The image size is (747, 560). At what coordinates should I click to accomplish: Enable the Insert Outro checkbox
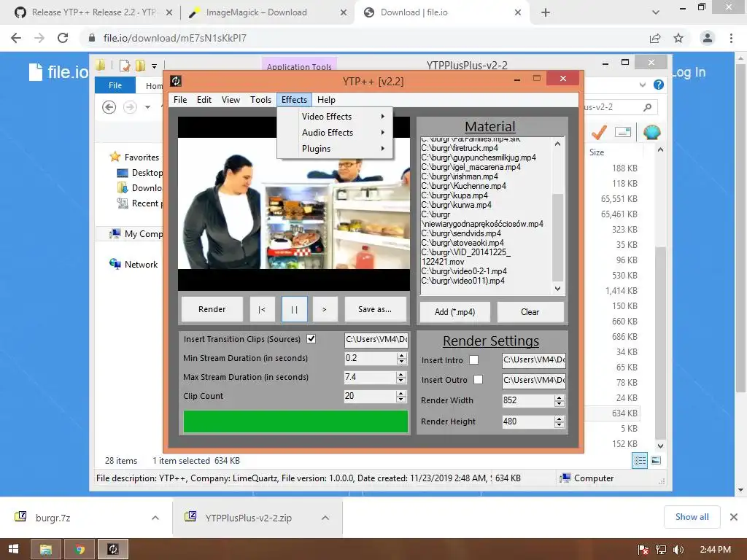click(478, 379)
